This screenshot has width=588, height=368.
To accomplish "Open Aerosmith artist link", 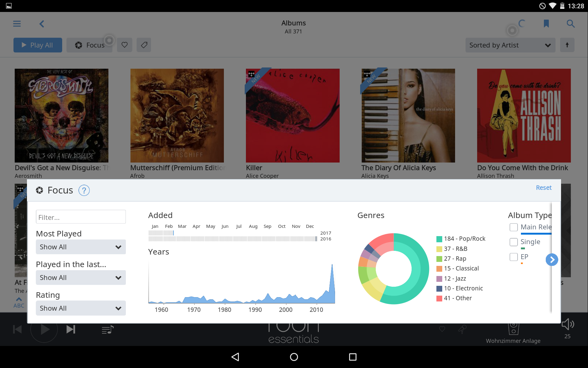I will [28, 176].
